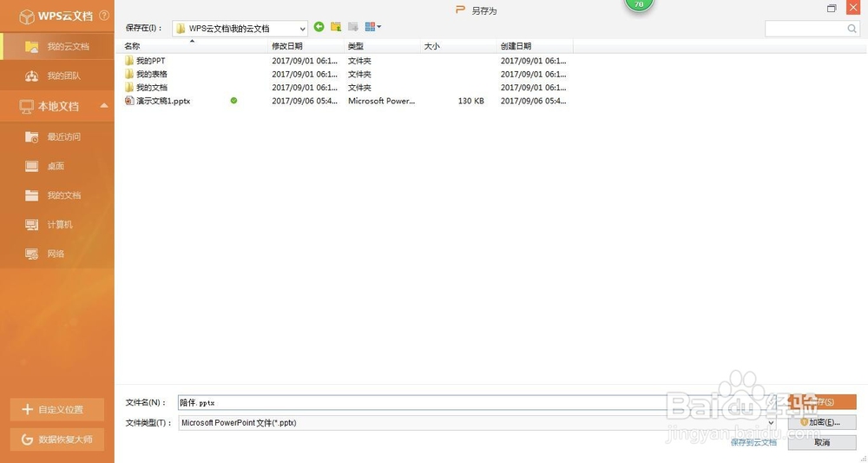Image resolution: width=868 pixels, height=463 pixels.
Task: Click the green back arrow icon
Action: (x=319, y=27)
